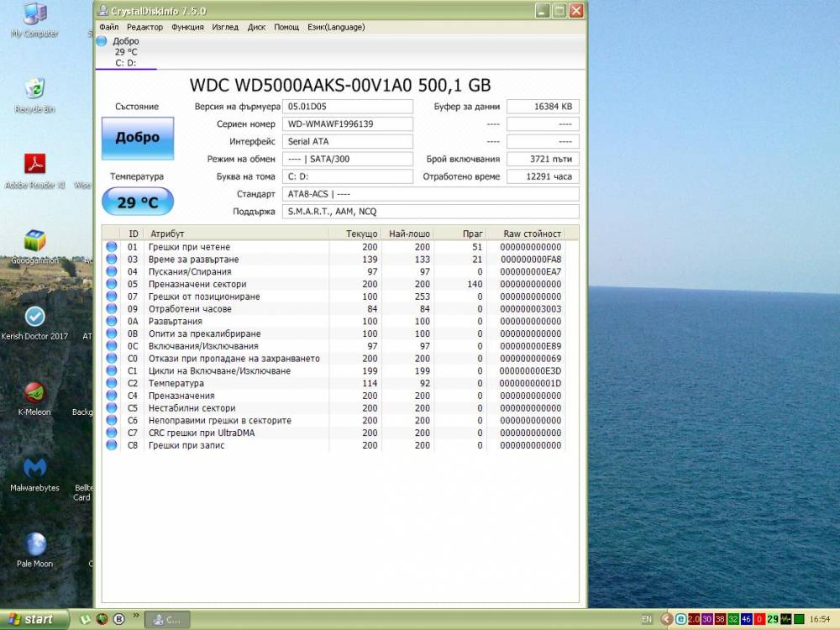This screenshot has width=840, height=630.
Task: Click the 29 °C temperature button
Action: tap(138, 202)
